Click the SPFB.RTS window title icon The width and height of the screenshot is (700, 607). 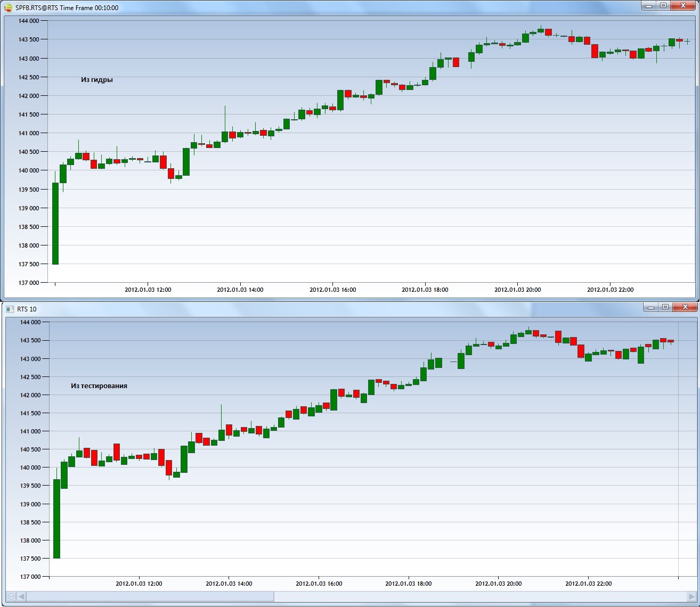point(8,7)
